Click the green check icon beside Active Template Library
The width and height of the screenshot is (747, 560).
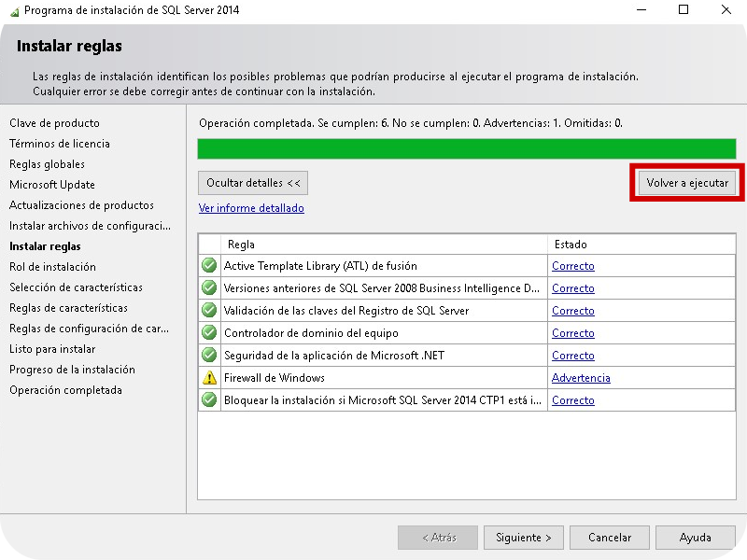209,265
